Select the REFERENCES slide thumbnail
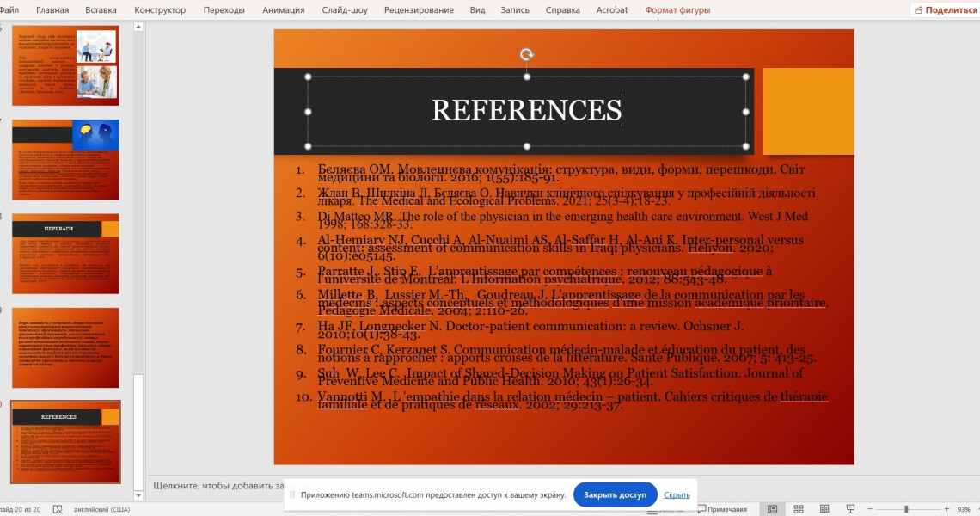This screenshot has width=980, height=516. tap(65, 441)
